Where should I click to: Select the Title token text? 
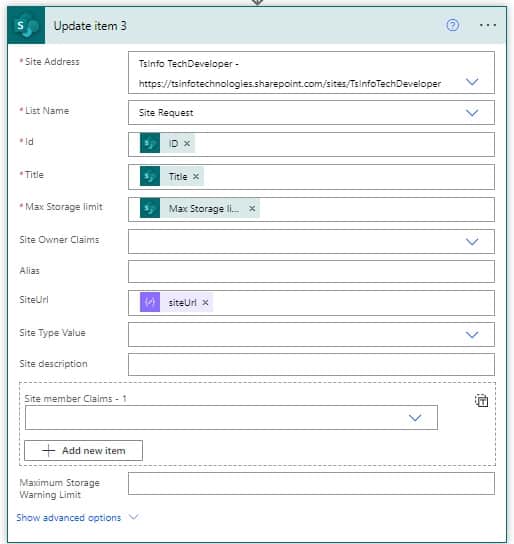(x=178, y=177)
